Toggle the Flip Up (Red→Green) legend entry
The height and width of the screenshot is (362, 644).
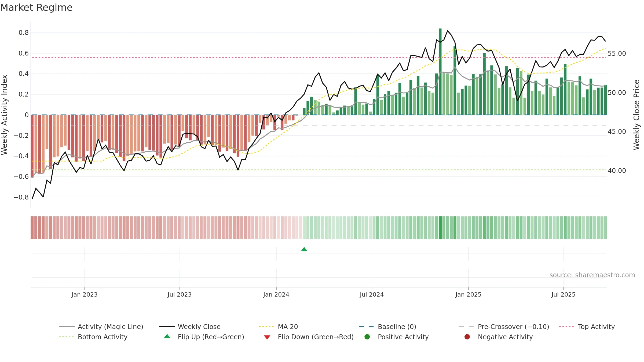click(x=204, y=337)
